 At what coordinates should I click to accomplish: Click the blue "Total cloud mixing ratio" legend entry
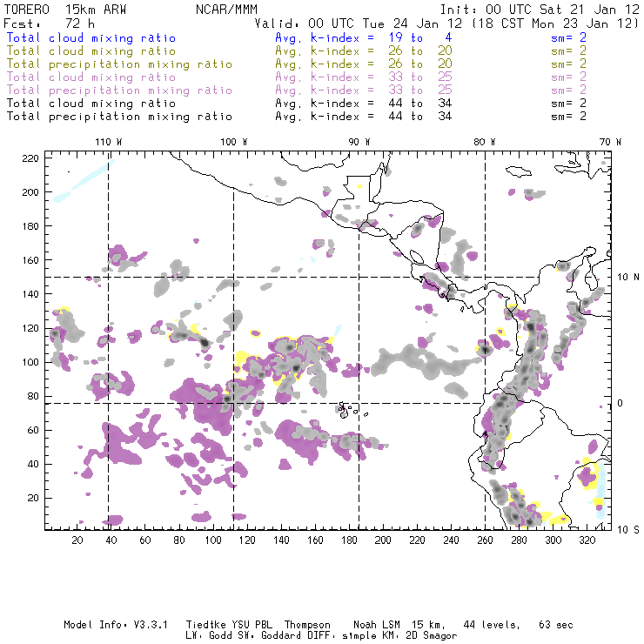pos(91,38)
